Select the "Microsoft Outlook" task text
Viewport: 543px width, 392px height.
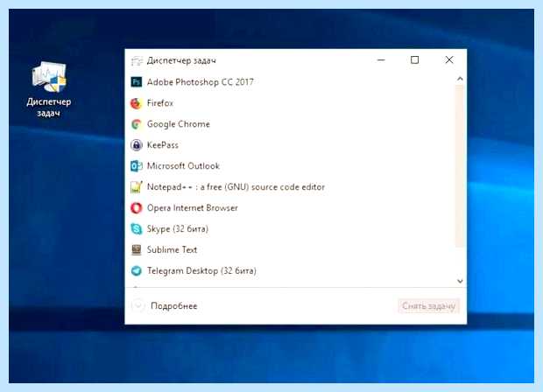coord(183,166)
